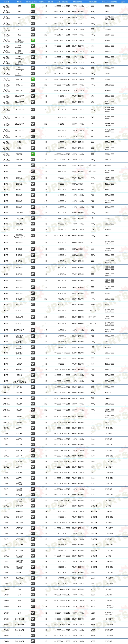The image size is (128, 644).
Task: Click diesel icon in MUSA 85kW / 116KM row
Action: click(x=33, y=417)
